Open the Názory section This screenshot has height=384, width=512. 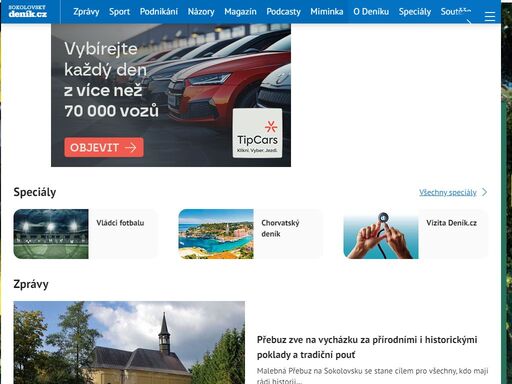(x=201, y=12)
